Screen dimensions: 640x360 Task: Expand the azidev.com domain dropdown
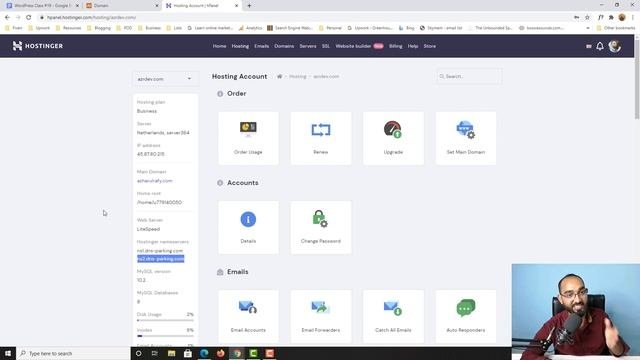165,79
